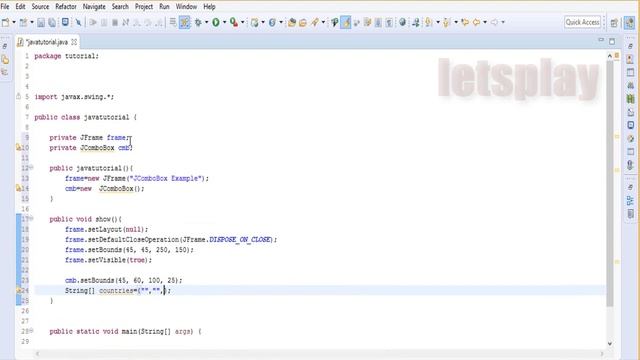Image resolution: width=640 pixels, height=360 pixels.
Task: Click the import warning marker on line 5
Action: coord(18,96)
